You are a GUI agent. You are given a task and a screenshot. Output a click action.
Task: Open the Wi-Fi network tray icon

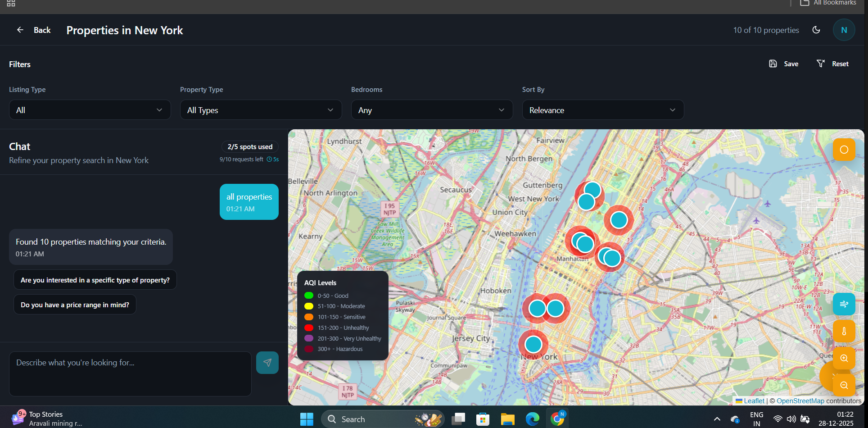pos(778,419)
